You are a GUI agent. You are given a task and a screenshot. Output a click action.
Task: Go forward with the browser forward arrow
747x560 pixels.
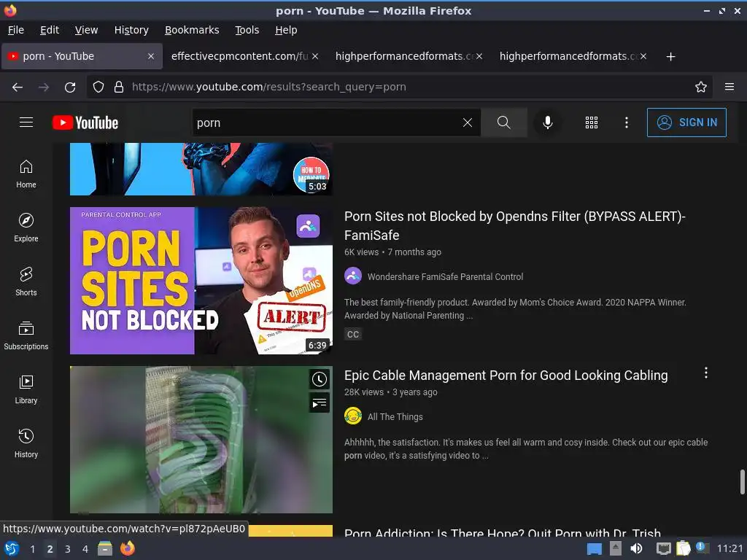44,87
